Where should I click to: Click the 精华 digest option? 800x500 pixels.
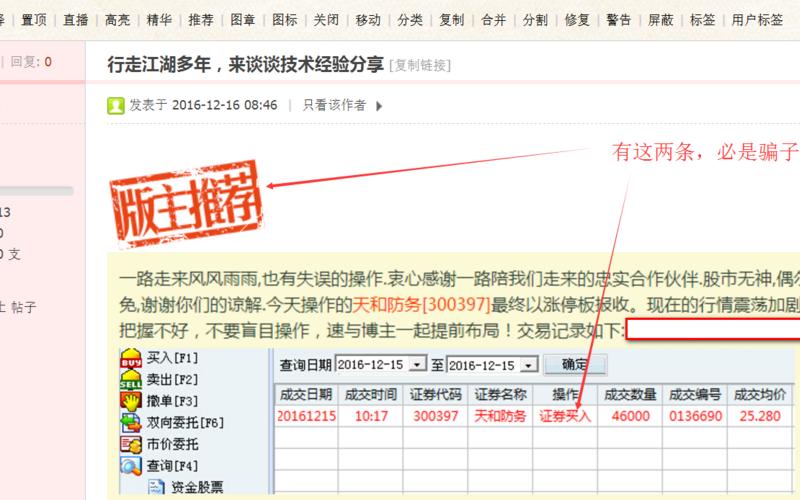coord(159,20)
